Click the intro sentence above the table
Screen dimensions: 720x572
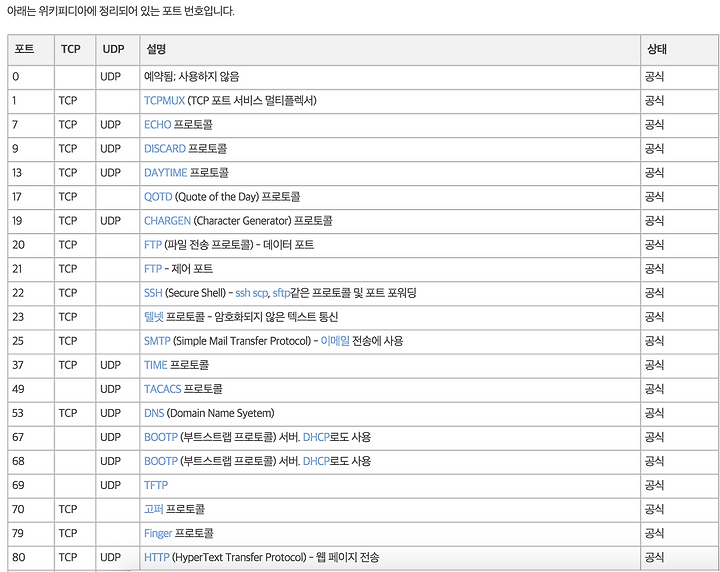pyautogui.click(x=121, y=11)
